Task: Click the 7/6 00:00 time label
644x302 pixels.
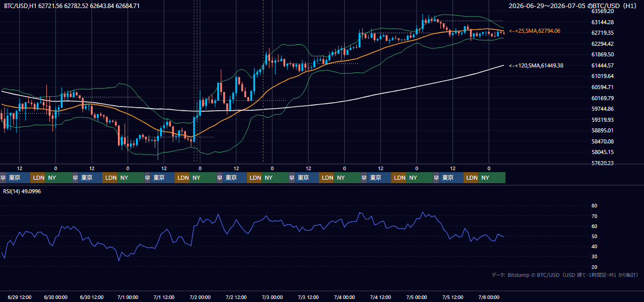Action: [x=489, y=297]
